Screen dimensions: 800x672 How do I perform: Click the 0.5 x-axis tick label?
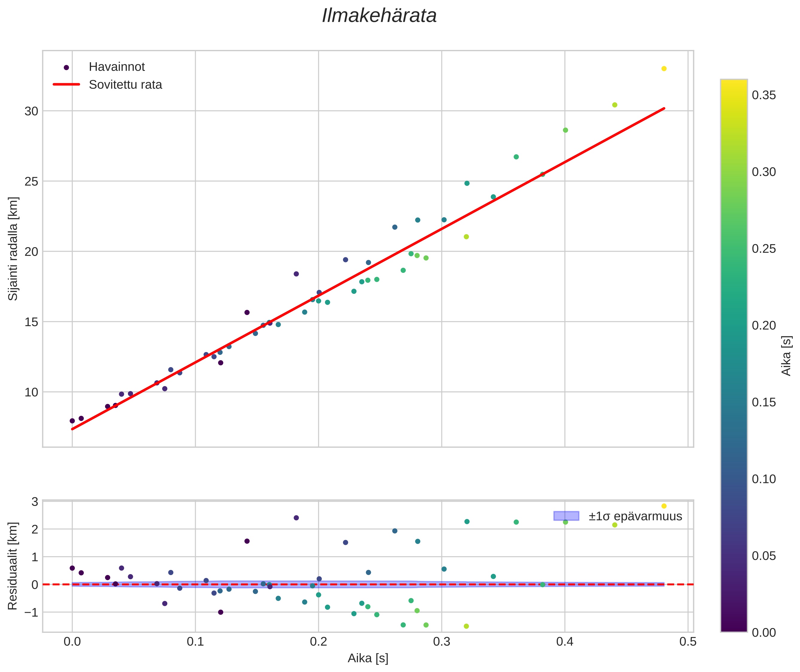[x=687, y=642]
